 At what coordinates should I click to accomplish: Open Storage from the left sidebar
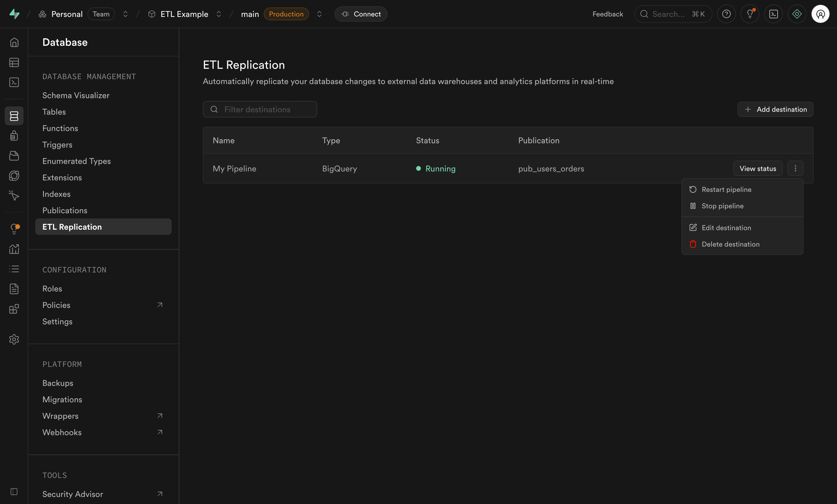click(14, 156)
